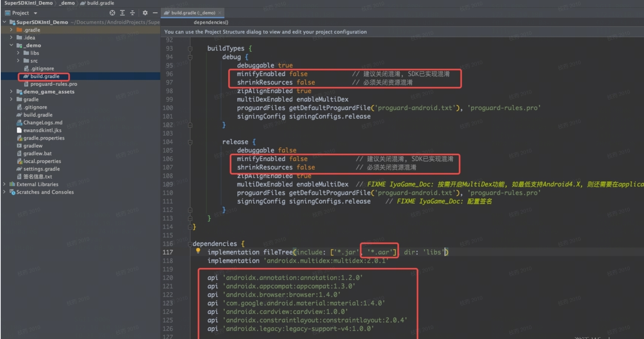Click the Expand All icon in Project panel
The image size is (644, 339).
coord(122,13)
